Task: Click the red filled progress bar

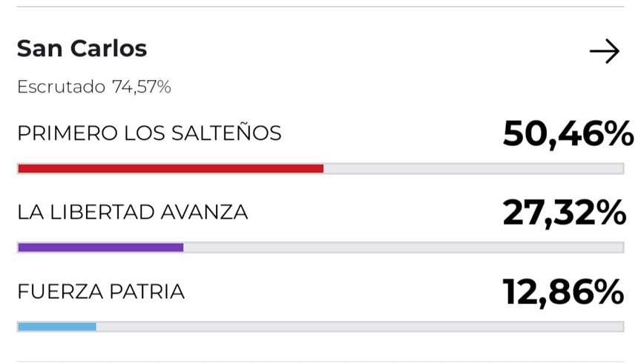Action: 170,168
